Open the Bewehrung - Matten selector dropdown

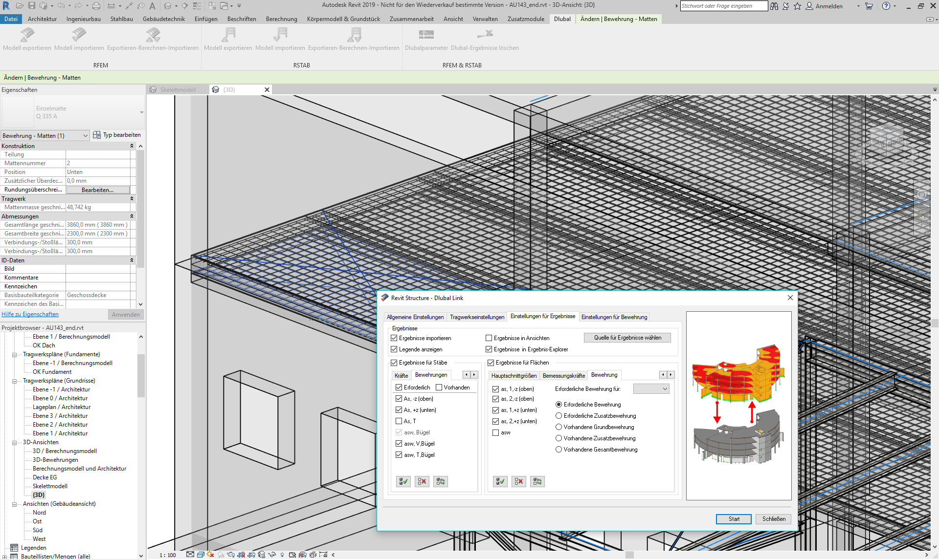[x=85, y=135]
